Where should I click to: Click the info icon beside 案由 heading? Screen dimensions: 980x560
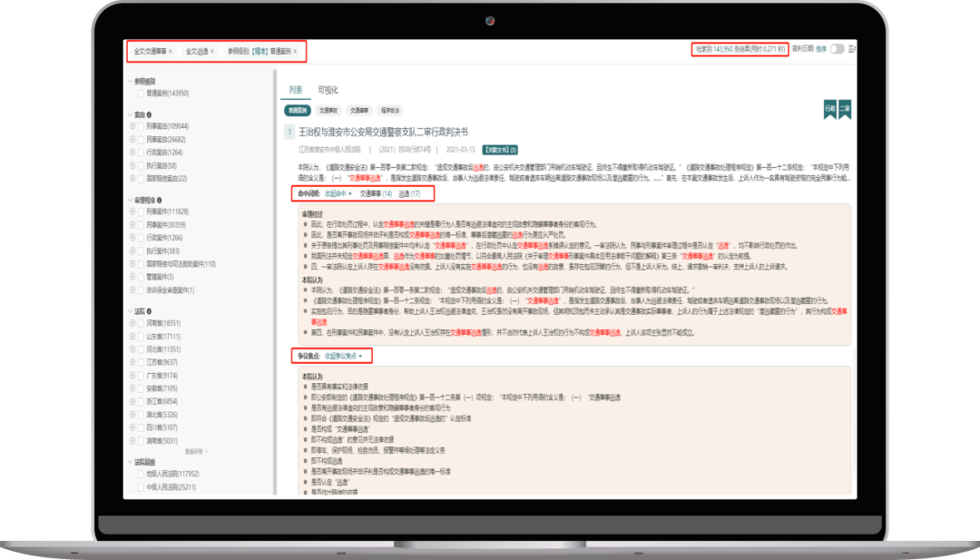149,115
